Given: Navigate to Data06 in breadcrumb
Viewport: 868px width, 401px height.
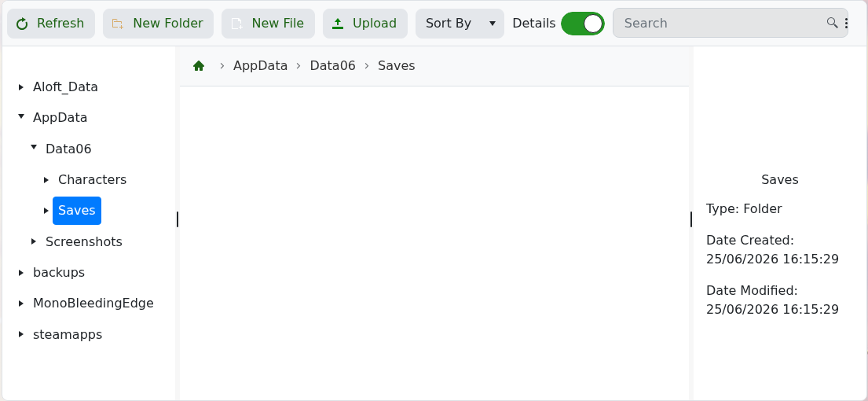Looking at the screenshot, I should [333, 66].
